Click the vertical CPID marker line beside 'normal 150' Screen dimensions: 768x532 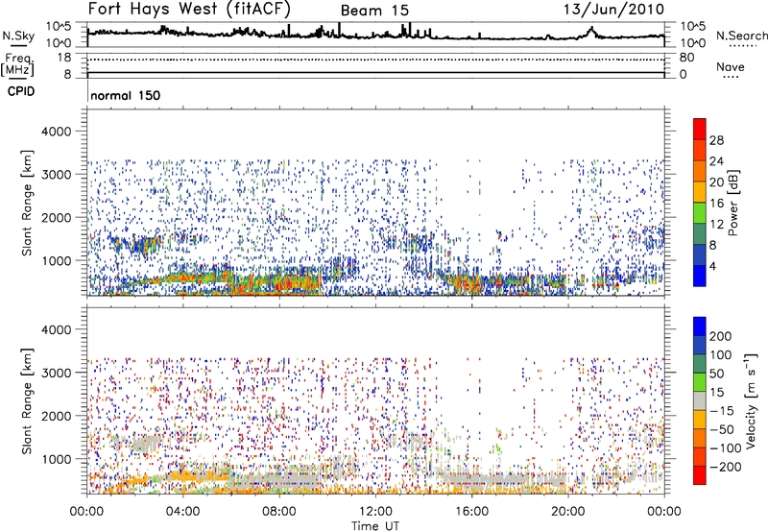[87, 92]
